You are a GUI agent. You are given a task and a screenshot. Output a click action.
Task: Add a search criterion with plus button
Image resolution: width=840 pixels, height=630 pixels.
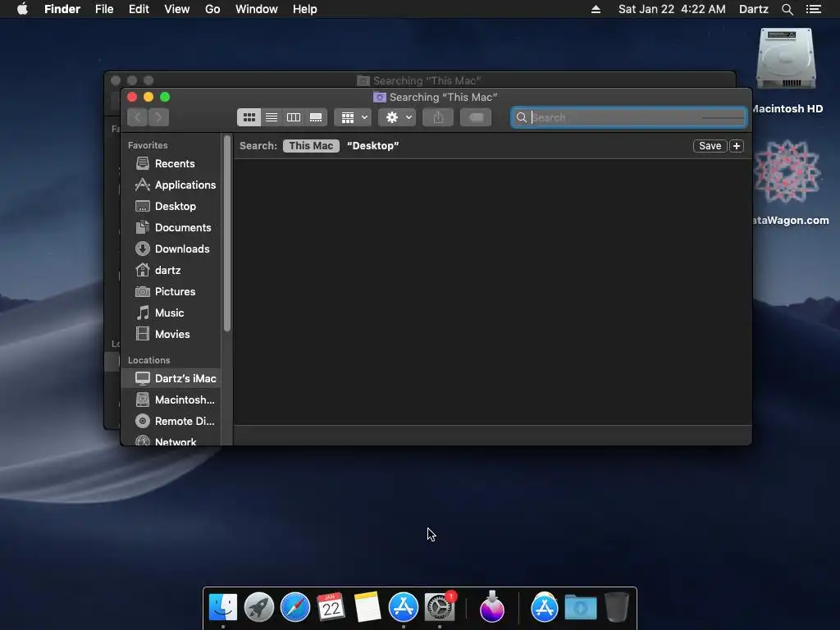point(737,146)
